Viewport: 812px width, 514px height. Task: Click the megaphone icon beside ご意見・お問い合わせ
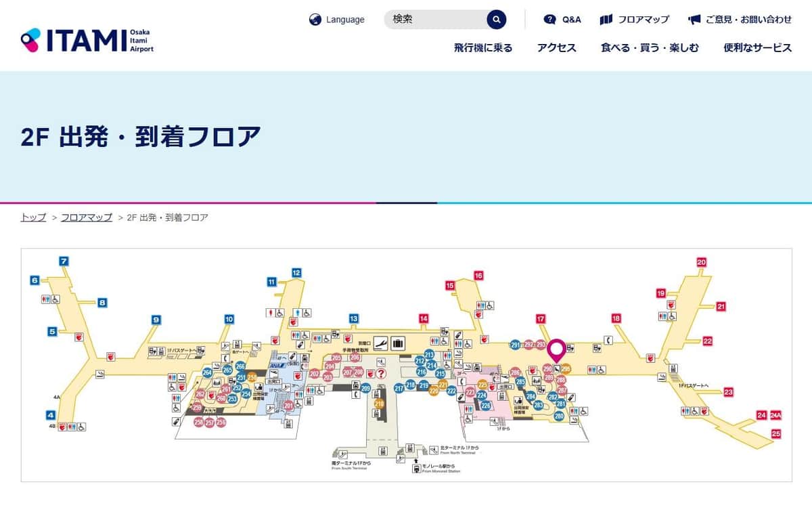[694, 20]
